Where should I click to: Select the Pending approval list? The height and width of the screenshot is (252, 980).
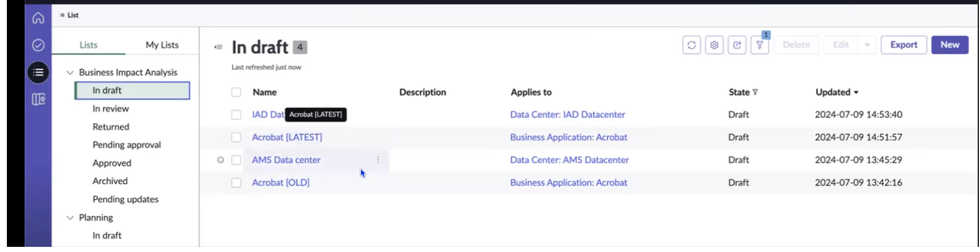tap(127, 145)
